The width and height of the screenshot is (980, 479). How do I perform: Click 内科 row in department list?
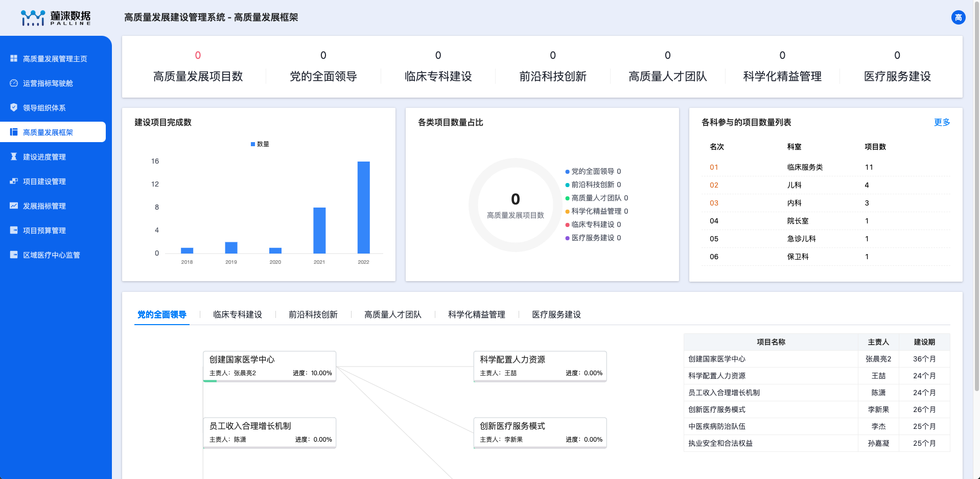(826, 203)
